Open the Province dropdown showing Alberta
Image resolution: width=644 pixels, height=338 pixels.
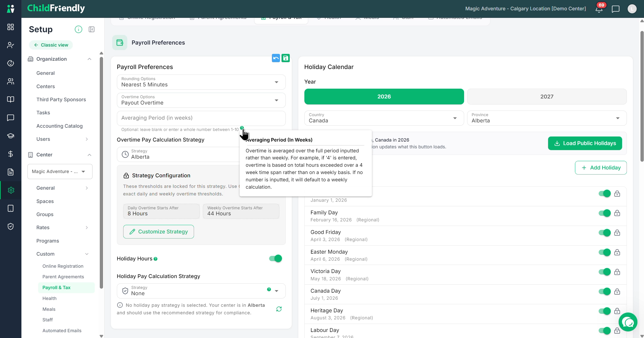547,118
